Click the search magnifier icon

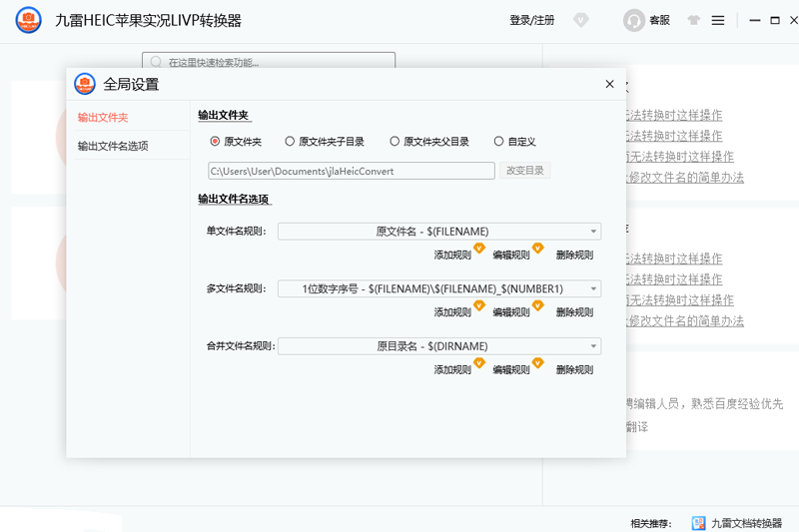156,62
